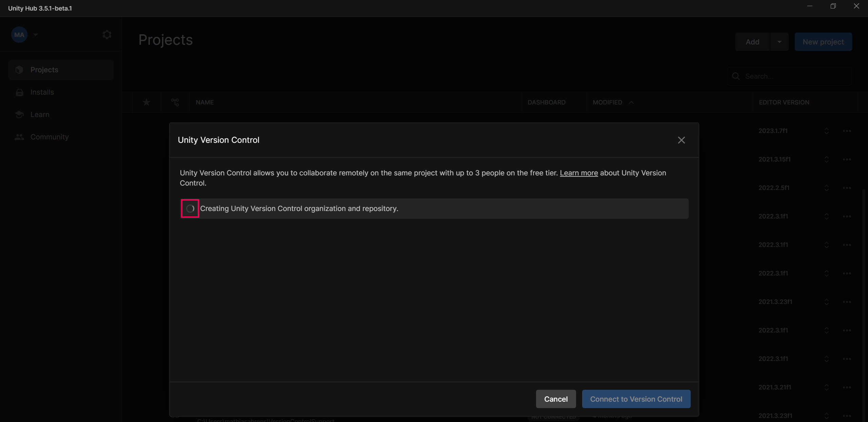
Task: Click the Community people icon
Action: 19,137
